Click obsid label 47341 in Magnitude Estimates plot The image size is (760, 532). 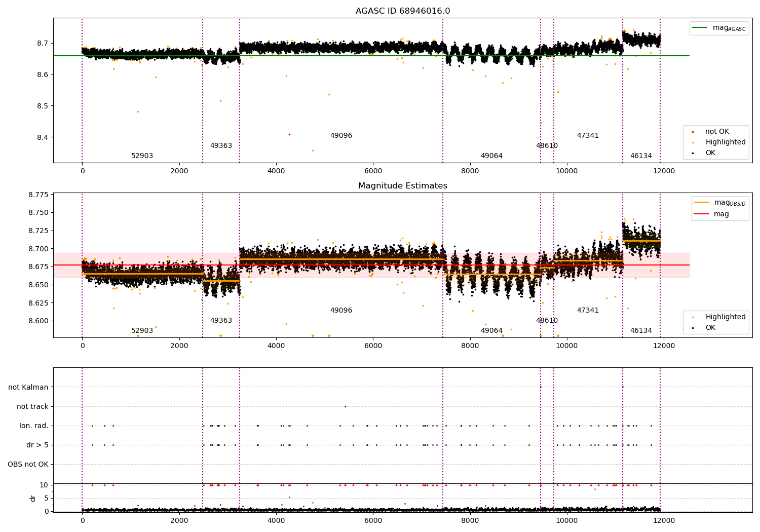coord(588,311)
